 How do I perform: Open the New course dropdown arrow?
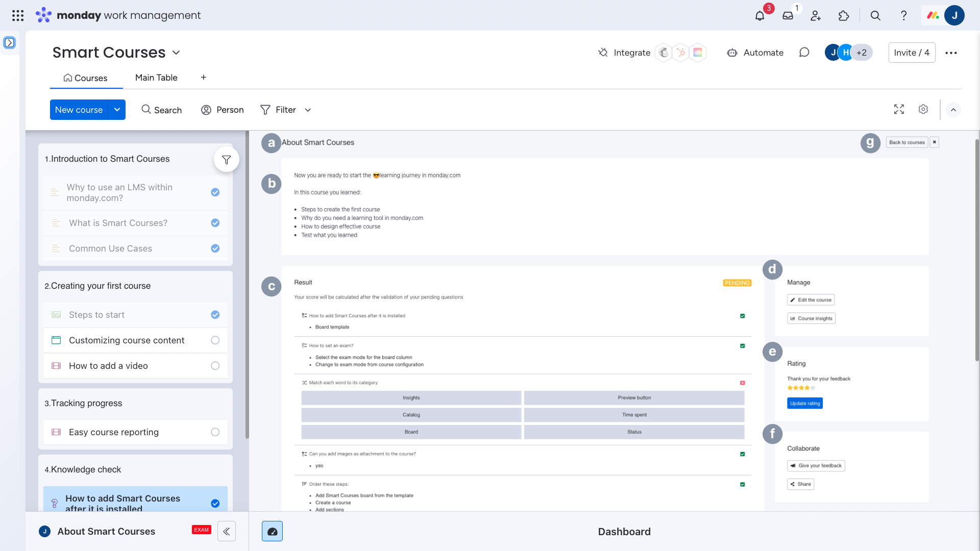tap(117, 110)
